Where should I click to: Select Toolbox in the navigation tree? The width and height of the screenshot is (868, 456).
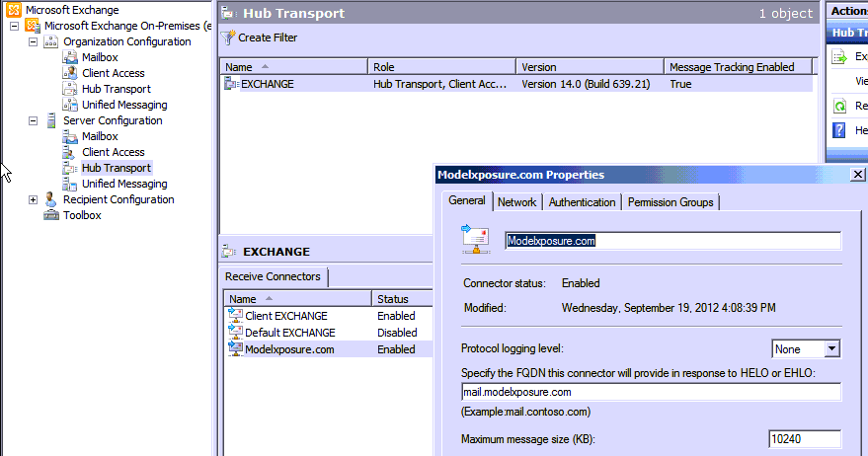coord(82,215)
